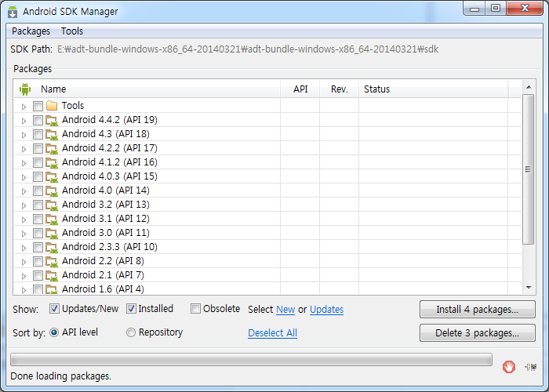
Task: Expand the Android 2.1 (API 7) node
Action: [24, 276]
